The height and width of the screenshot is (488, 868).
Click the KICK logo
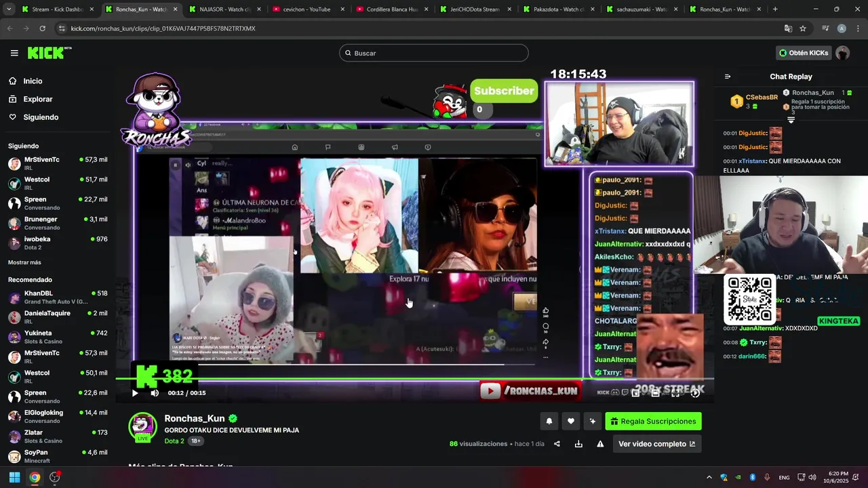pyautogui.click(x=50, y=53)
